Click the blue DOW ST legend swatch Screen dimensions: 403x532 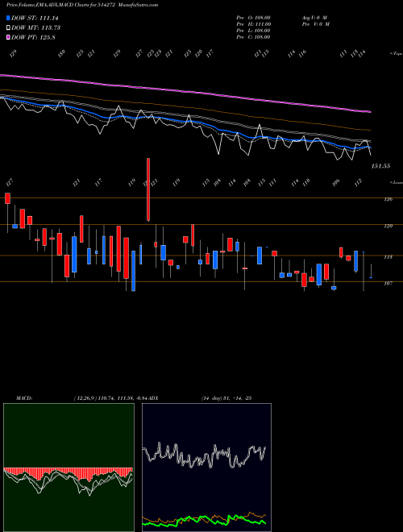pos(8,18)
